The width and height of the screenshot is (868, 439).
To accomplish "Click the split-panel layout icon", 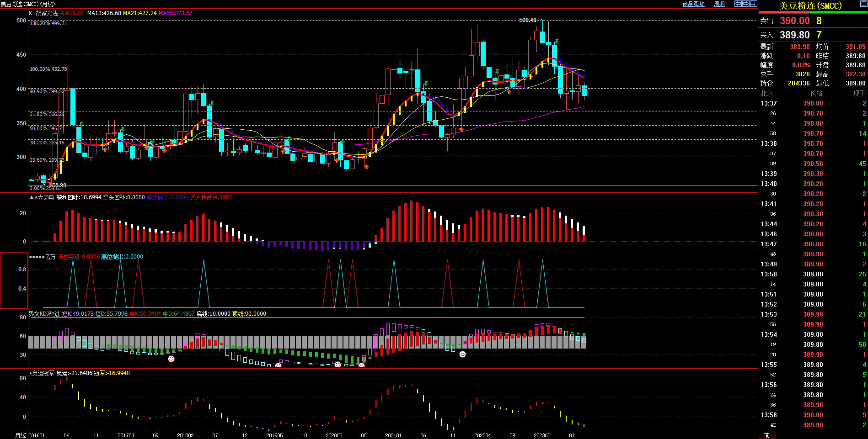I will coord(753,4).
